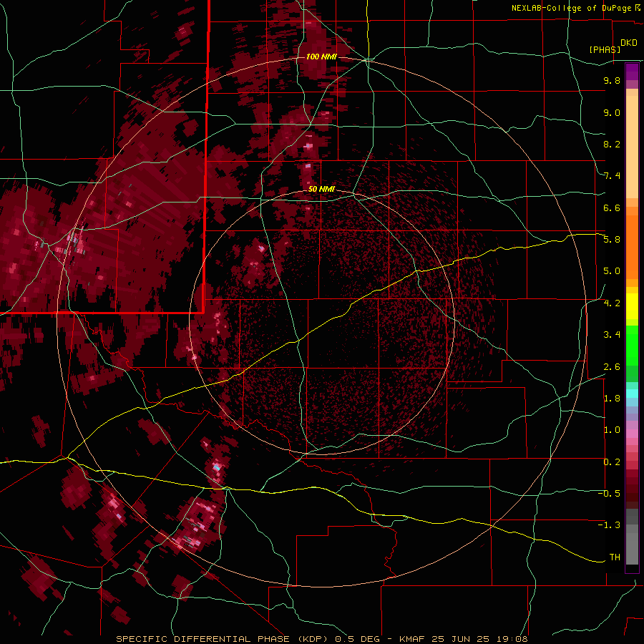This screenshot has width=644, height=644.
Task: Pick the bright green band of the color scale
Action: (632, 345)
